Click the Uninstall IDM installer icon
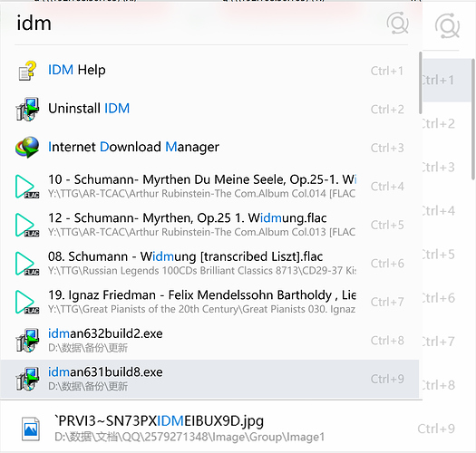Screen dimensions: 476x453 [x=27, y=109]
